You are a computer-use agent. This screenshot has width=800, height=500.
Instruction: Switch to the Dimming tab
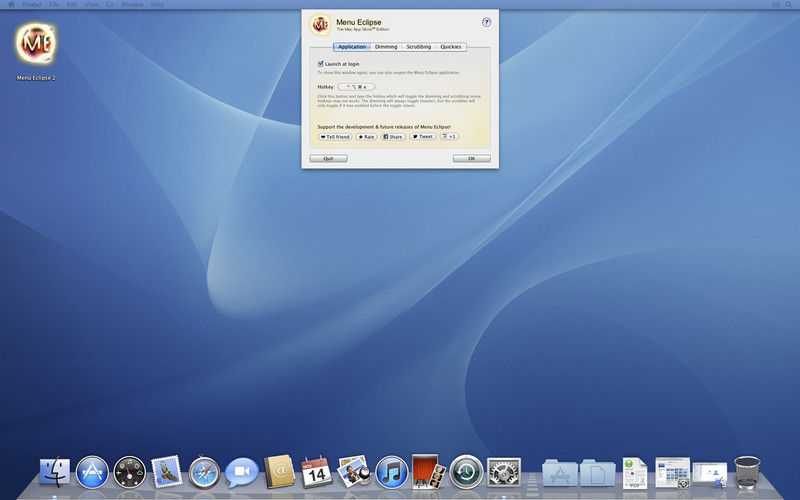pyautogui.click(x=386, y=46)
